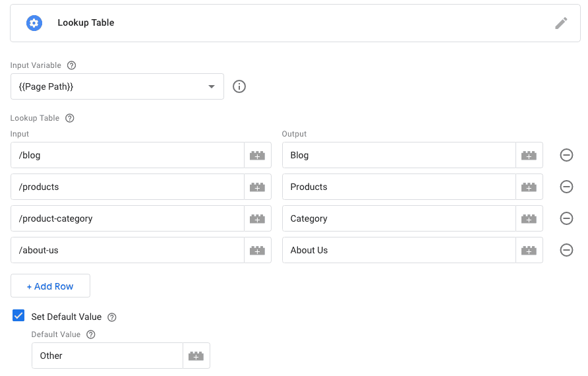Insert variable in Other default value field
The image size is (588, 376).
pos(196,356)
